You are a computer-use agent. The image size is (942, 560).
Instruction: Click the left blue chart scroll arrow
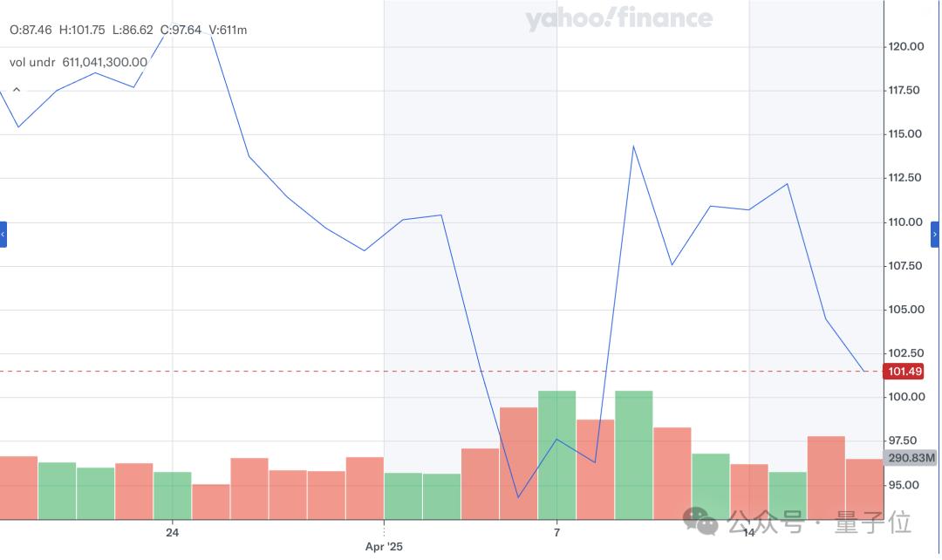[3, 234]
